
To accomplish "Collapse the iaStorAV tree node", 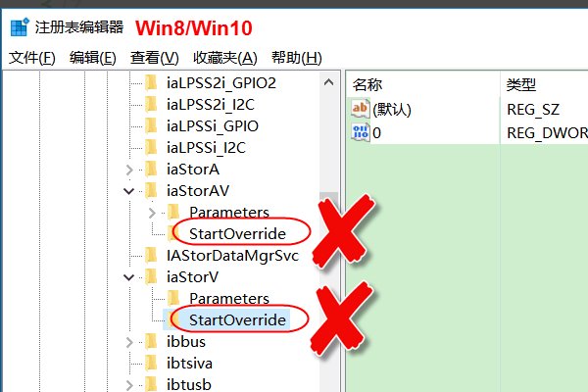I will (x=129, y=191).
